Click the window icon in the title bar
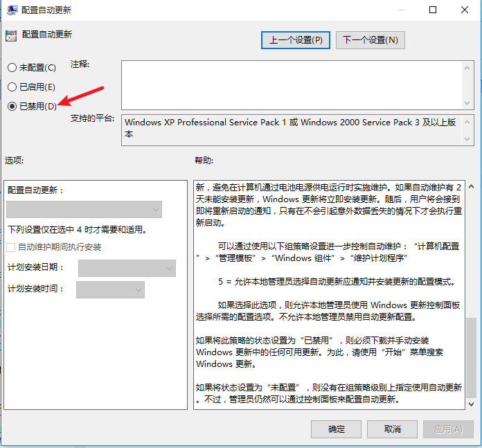482x448 pixels. [10, 10]
